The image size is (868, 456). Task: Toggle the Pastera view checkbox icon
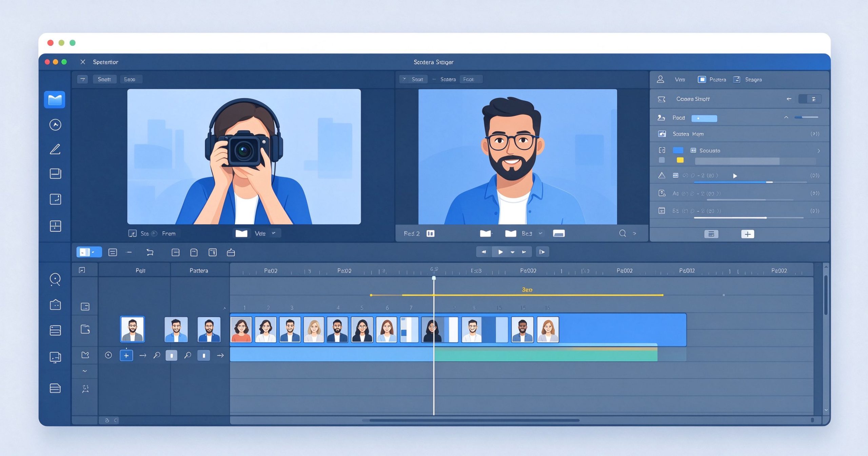pos(702,79)
